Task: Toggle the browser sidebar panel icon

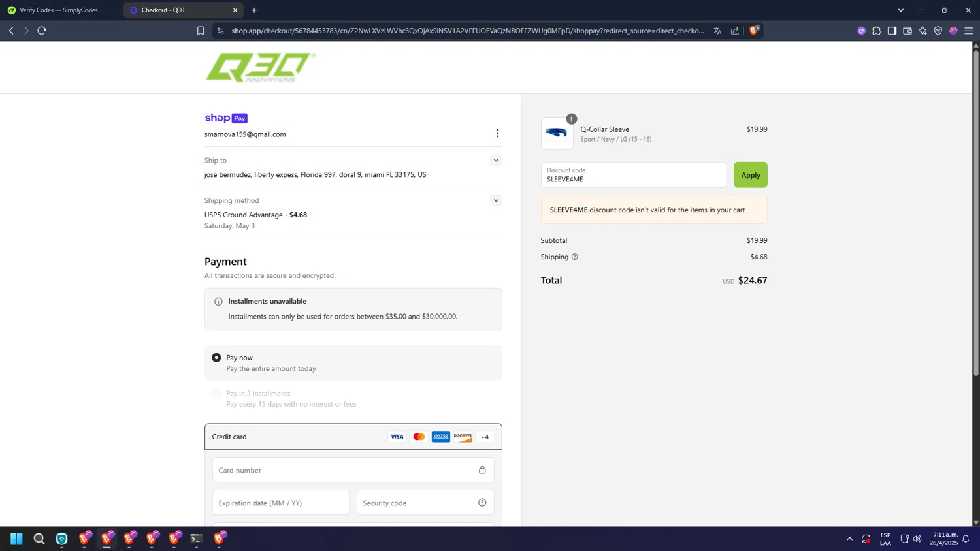Action: coord(892,31)
